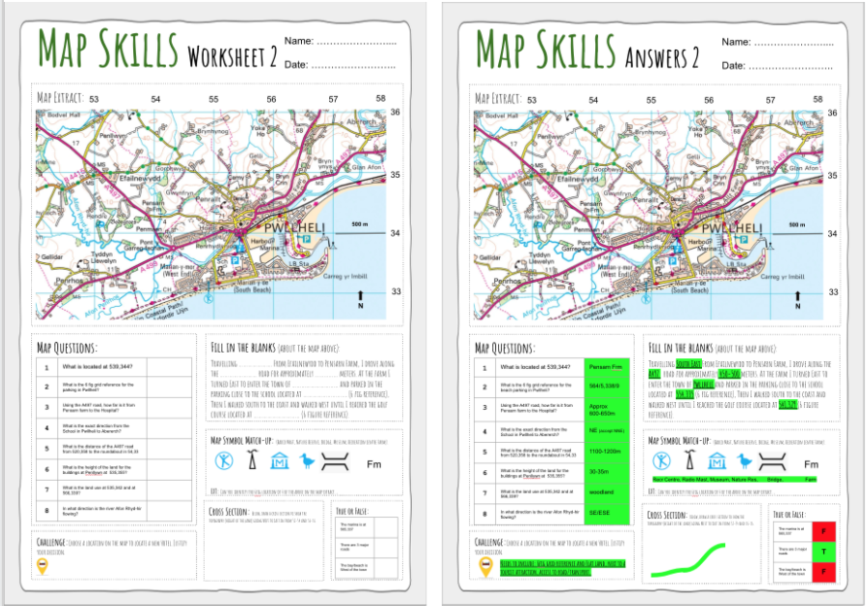
Task: Select the museum symbol on the Worksheet page match-up
Action: coord(280,460)
